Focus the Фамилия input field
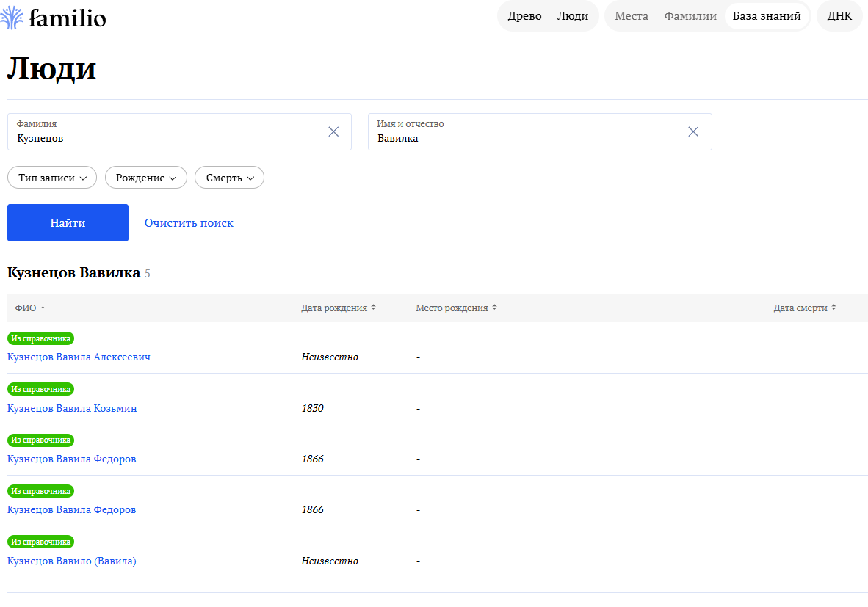Viewport: 868px width, 607px height. click(165, 137)
